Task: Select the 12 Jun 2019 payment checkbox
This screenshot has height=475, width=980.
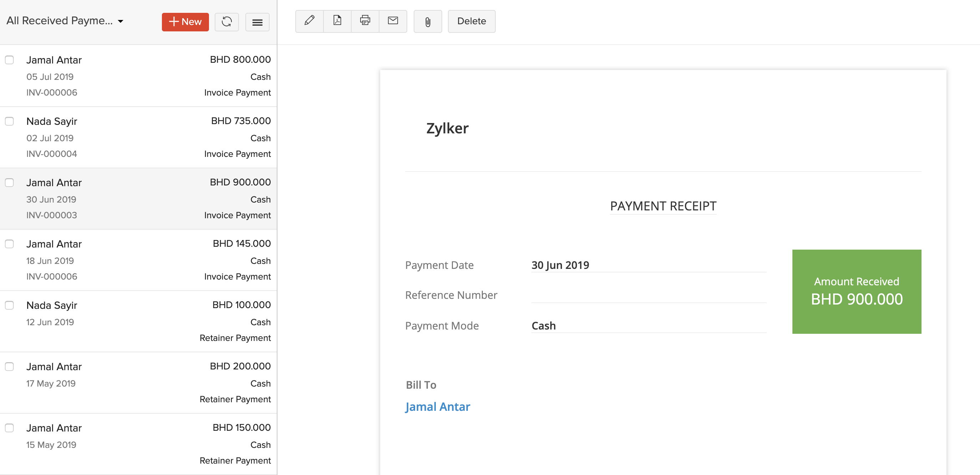Action: 10,305
